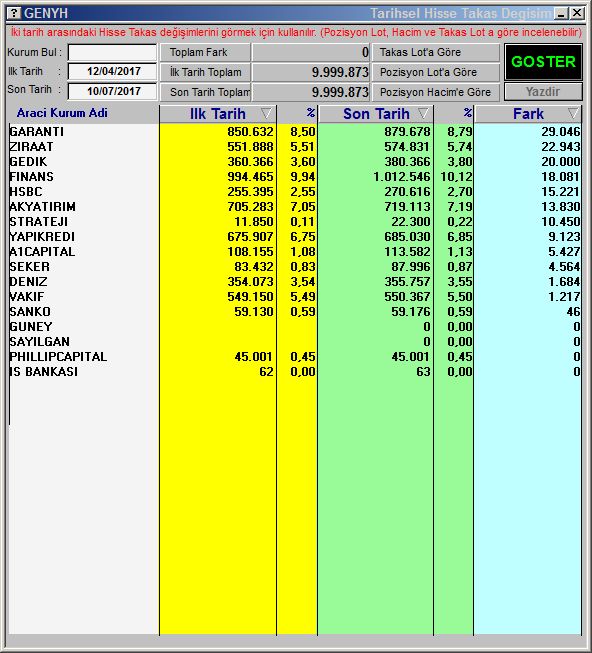Image resolution: width=592 pixels, height=653 pixels.
Task: Select the GUNEY row
Action: pos(295,327)
